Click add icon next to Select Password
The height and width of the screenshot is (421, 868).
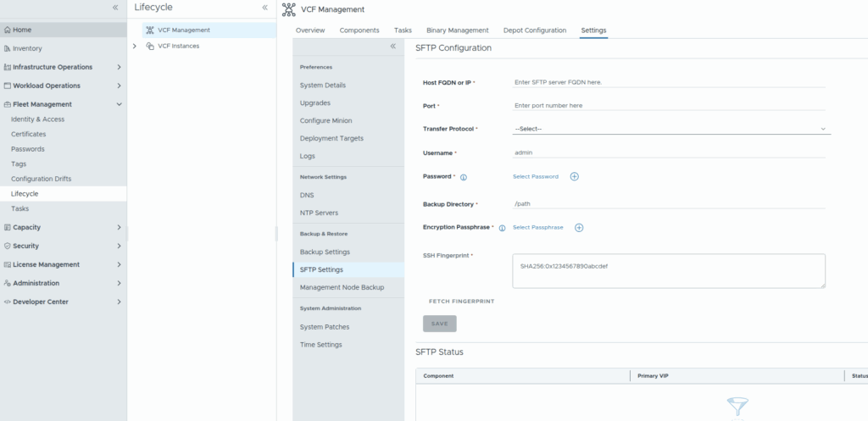[574, 176]
